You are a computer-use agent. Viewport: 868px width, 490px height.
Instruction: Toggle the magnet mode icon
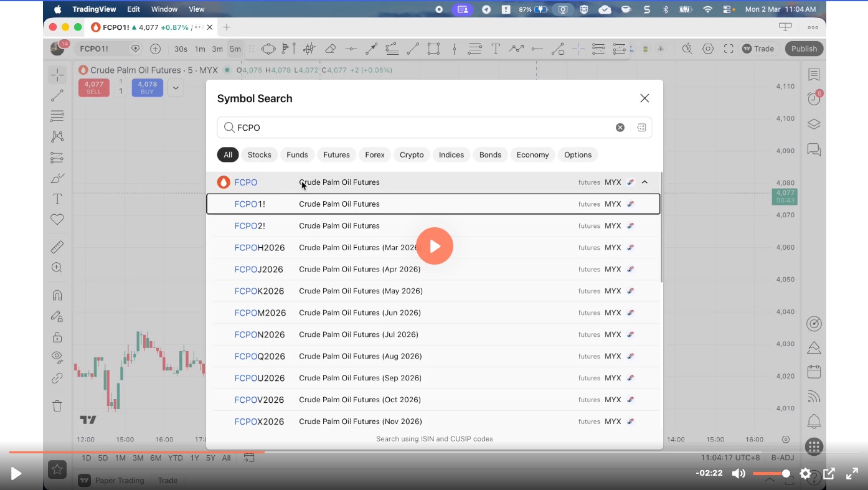(x=57, y=295)
